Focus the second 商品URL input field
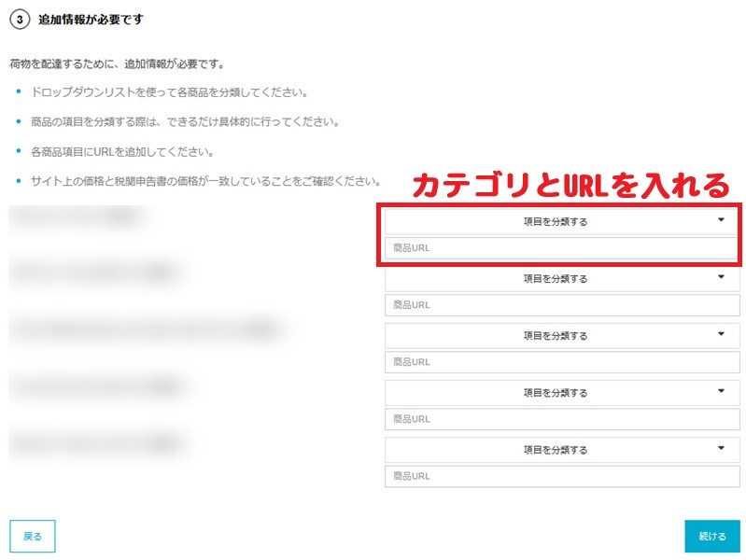The image size is (746, 560). tap(560, 305)
